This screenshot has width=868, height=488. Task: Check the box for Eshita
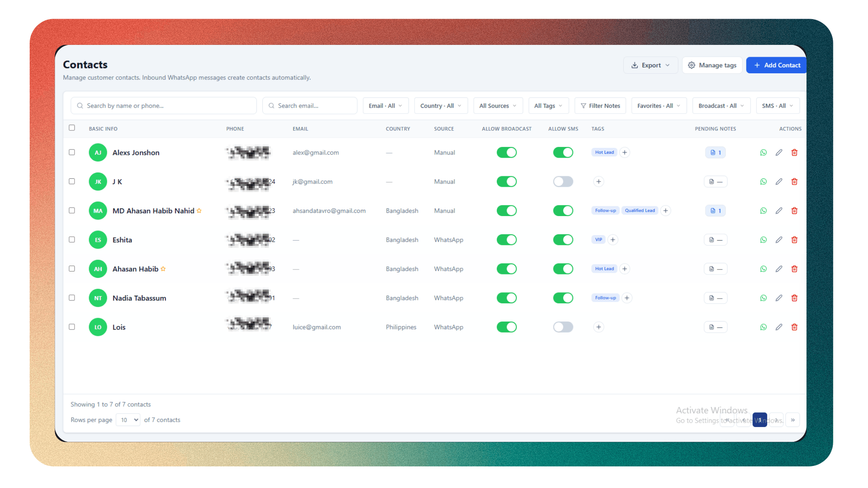pos(72,240)
